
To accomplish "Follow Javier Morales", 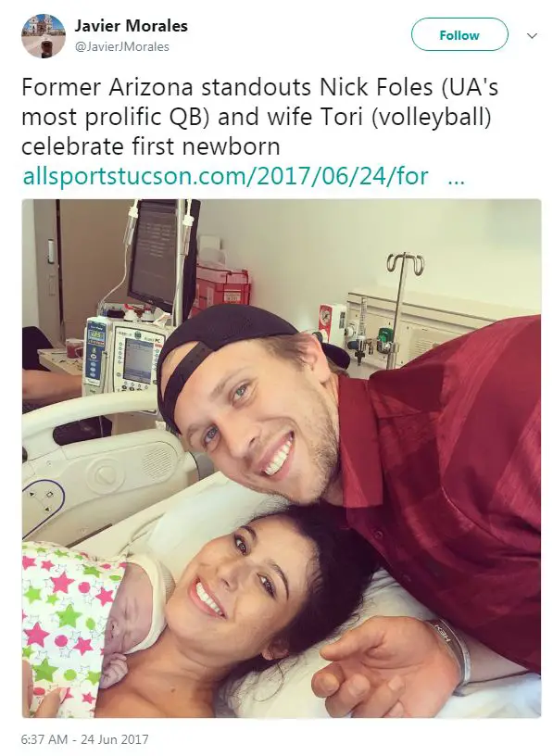I will pos(459,34).
